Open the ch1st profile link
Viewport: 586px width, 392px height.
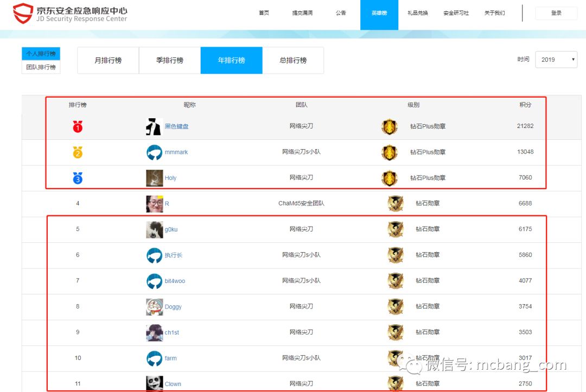pos(171,333)
